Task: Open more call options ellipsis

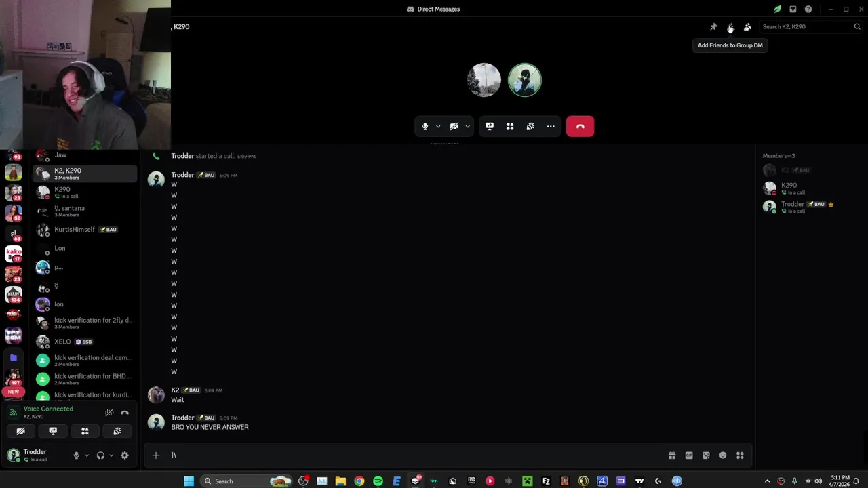Action: coord(551,126)
